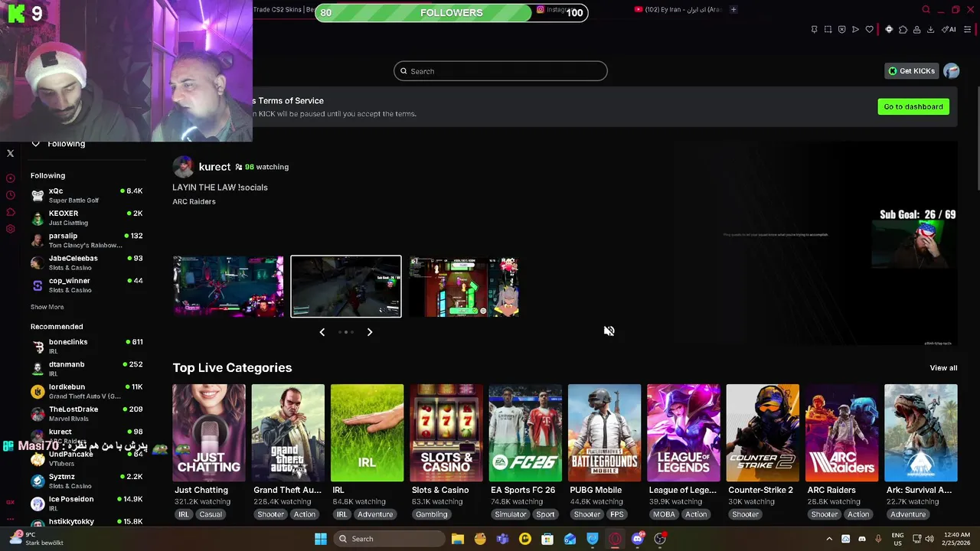The image size is (980, 551).
Task: Open JabeCeleebas channel in Following list
Action: (87, 262)
